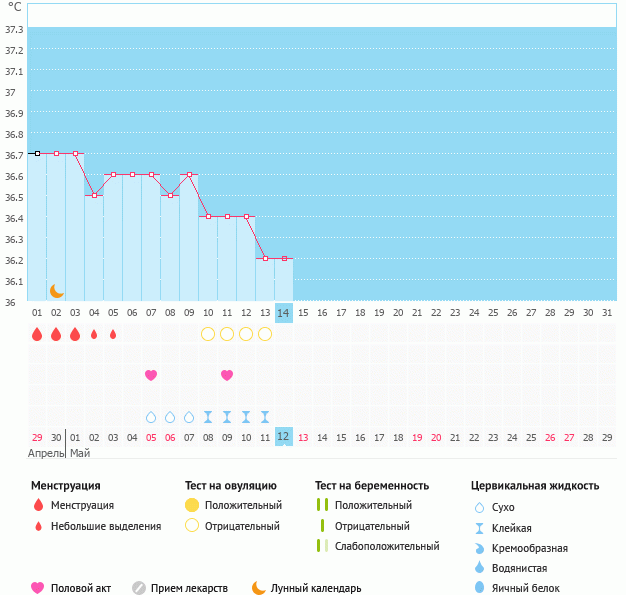626x595 pixels.
Task: Click sticky cervical fluid icon on day 13
Action: pyautogui.click(x=265, y=417)
